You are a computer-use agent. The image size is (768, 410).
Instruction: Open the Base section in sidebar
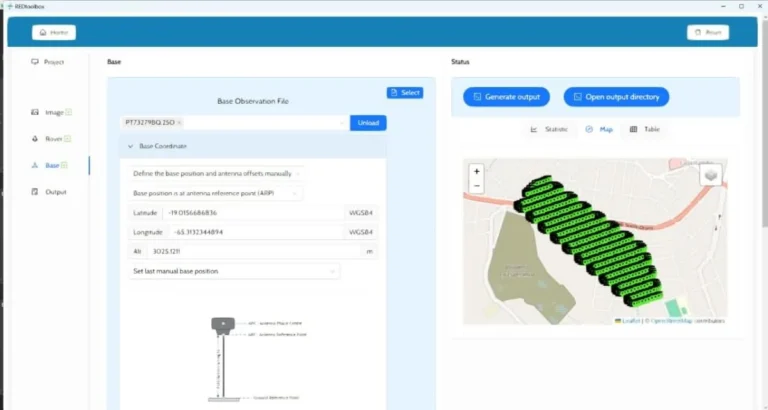[x=48, y=165]
